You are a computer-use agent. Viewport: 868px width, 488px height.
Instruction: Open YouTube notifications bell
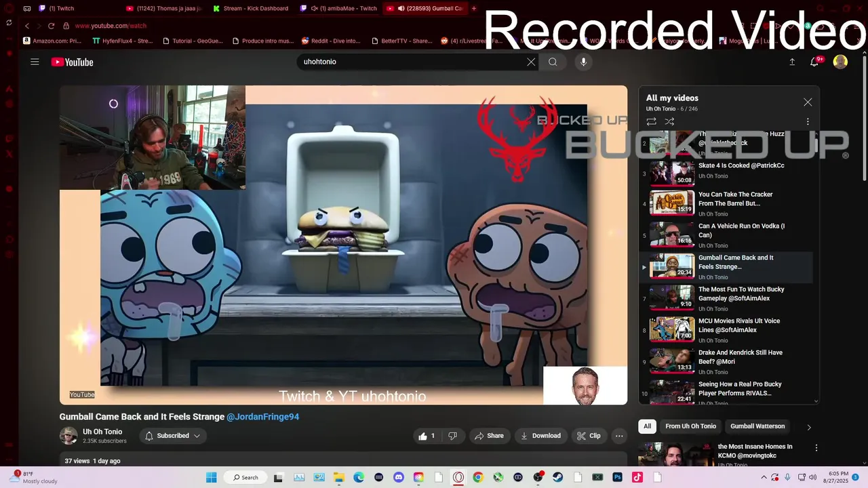[x=815, y=62]
